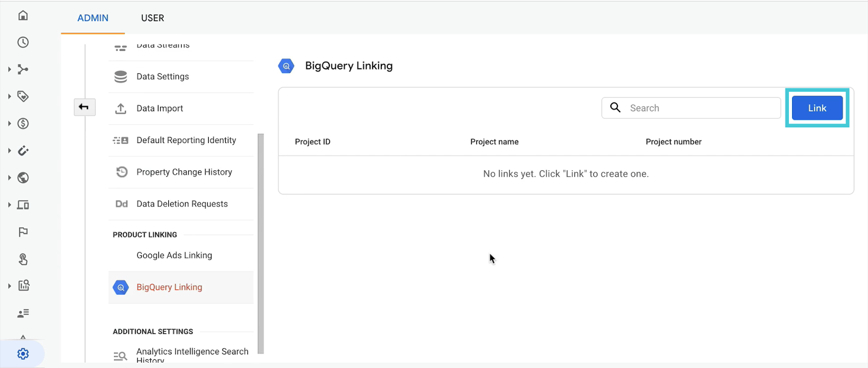Image resolution: width=868 pixels, height=368 pixels.
Task: Switch to the ADMIN tab
Action: [93, 18]
